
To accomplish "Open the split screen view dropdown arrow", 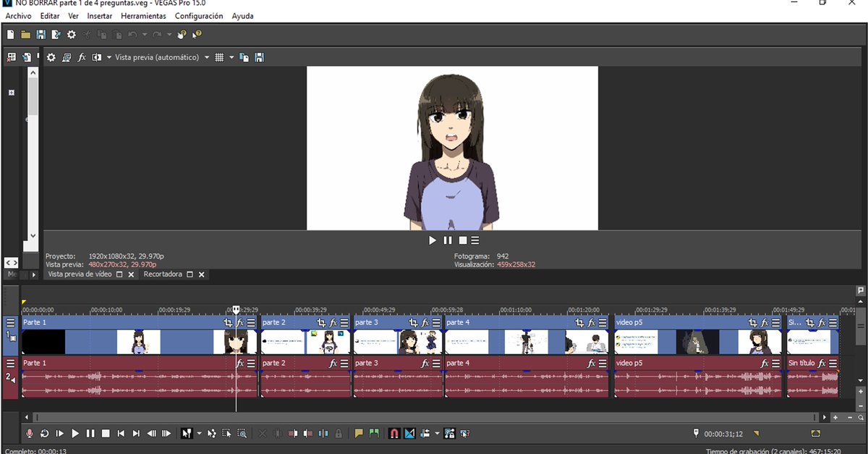I will pos(109,57).
